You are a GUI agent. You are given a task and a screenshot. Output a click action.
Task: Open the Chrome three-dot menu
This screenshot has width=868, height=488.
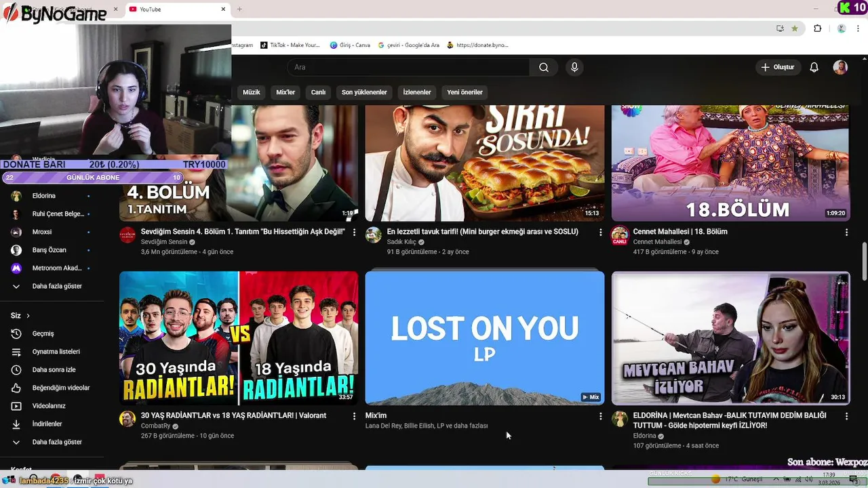(x=859, y=28)
